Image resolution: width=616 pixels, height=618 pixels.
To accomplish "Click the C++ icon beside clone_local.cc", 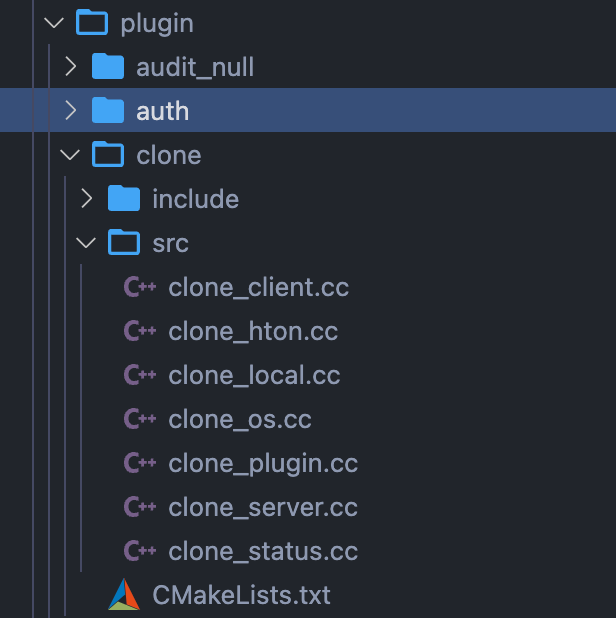I will [x=139, y=375].
